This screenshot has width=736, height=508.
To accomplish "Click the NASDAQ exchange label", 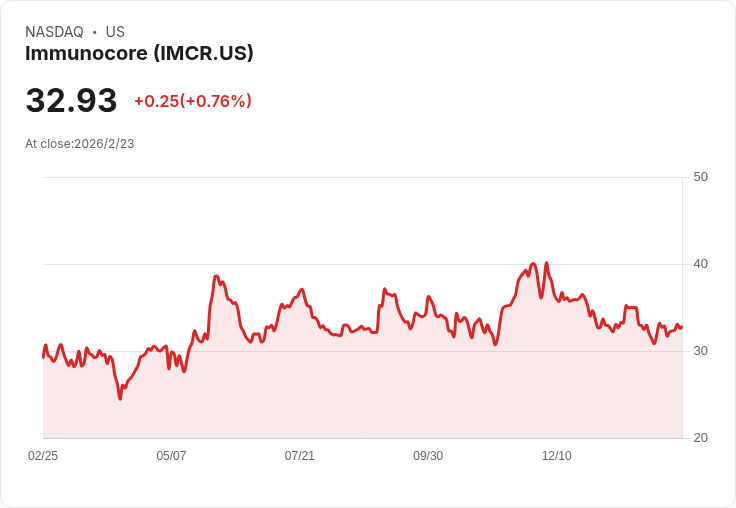I will [54, 32].
